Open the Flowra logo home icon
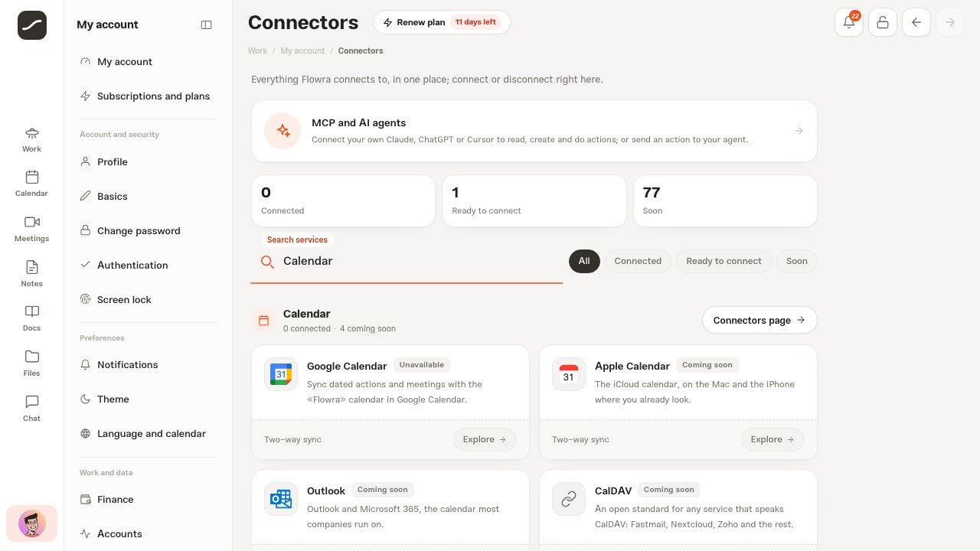 pos(32,25)
